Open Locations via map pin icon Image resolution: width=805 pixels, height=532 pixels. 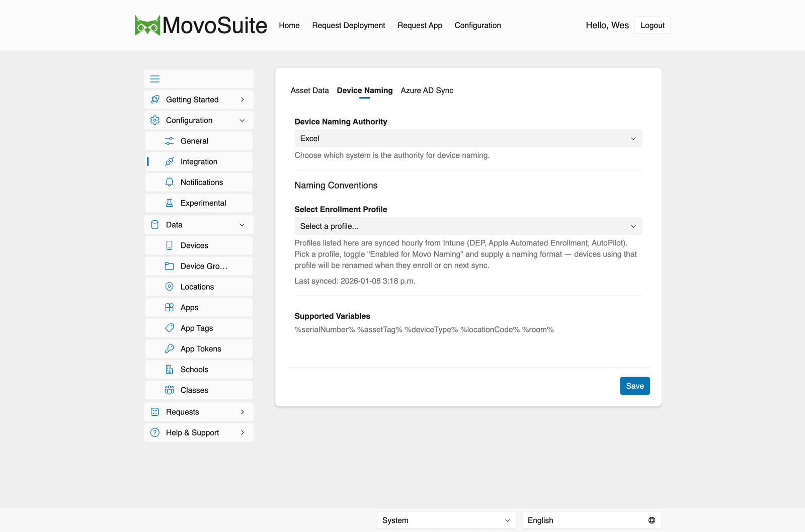coord(170,287)
